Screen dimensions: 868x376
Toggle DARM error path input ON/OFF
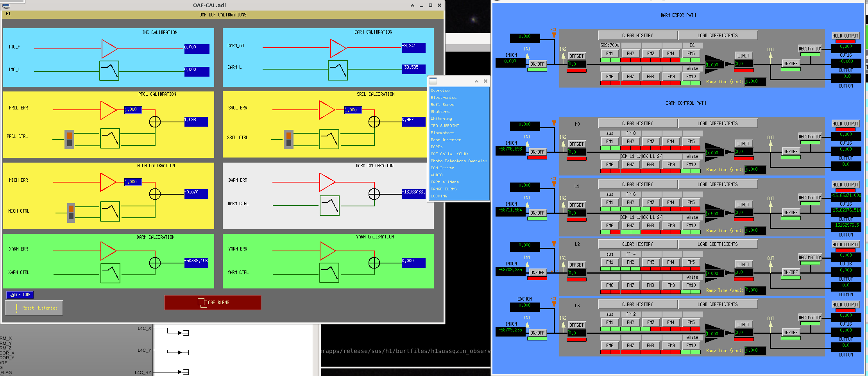click(537, 64)
